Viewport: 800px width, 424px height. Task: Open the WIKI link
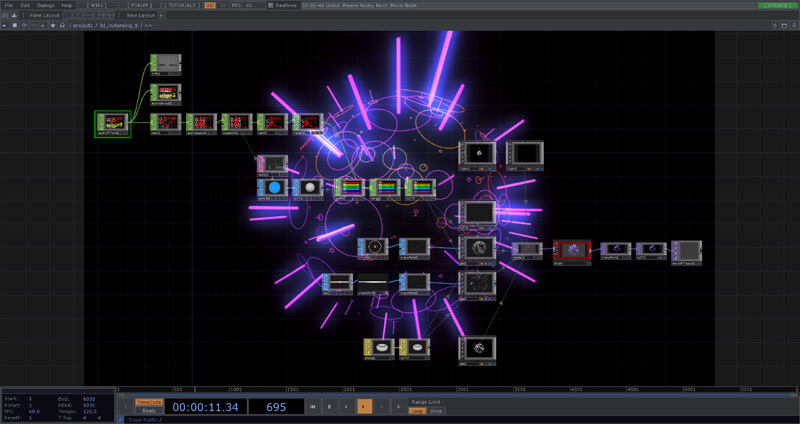pos(97,5)
